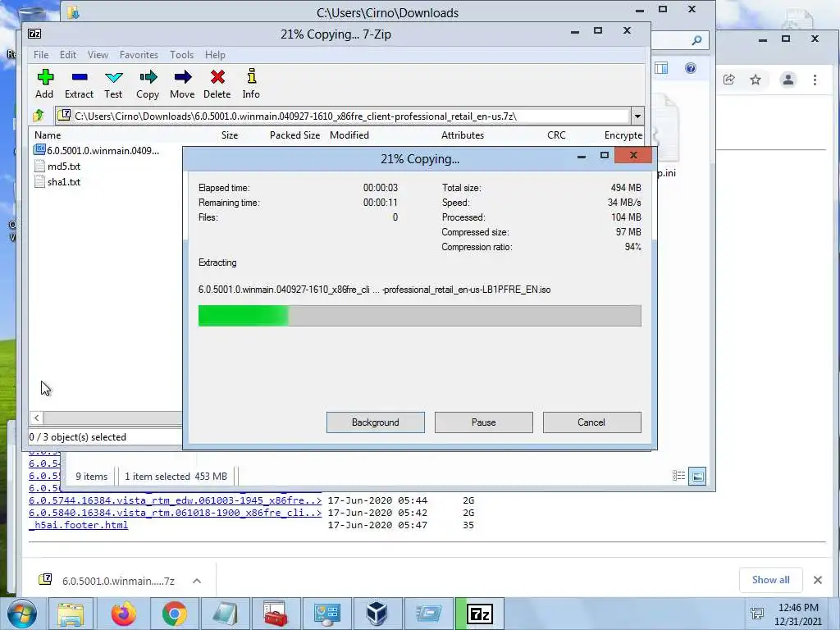Open the Help menu in 7-Zip
Image resolution: width=840 pixels, height=630 pixels.
pyautogui.click(x=215, y=55)
